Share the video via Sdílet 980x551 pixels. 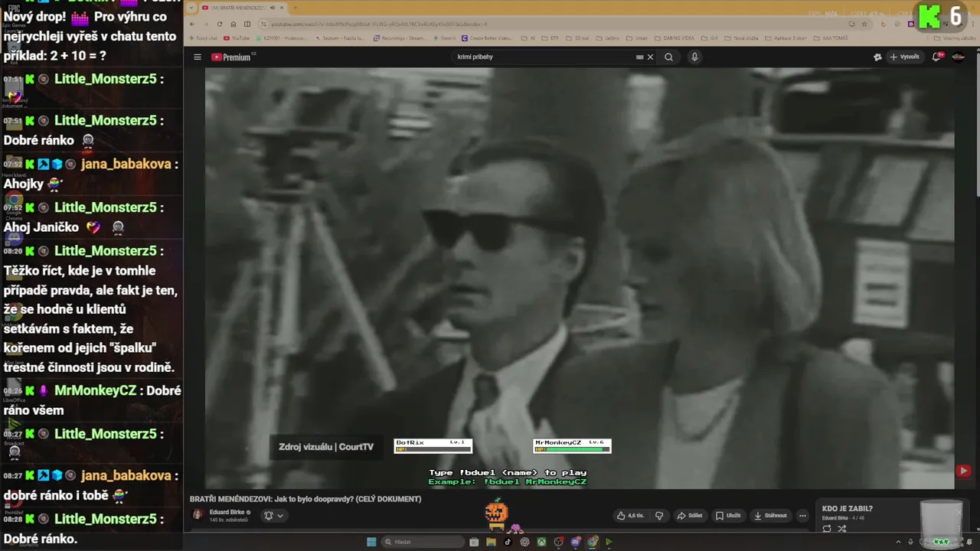pyautogui.click(x=690, y=516)
